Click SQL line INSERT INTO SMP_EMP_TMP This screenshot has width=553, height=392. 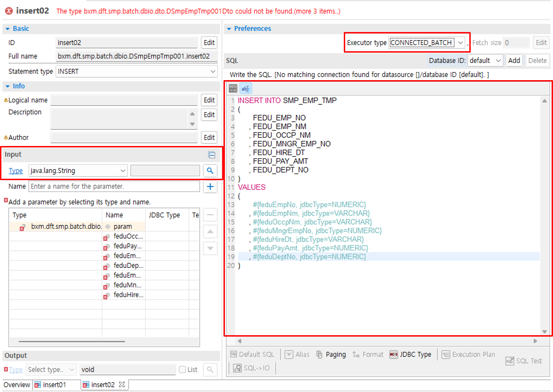coord(287,100)
